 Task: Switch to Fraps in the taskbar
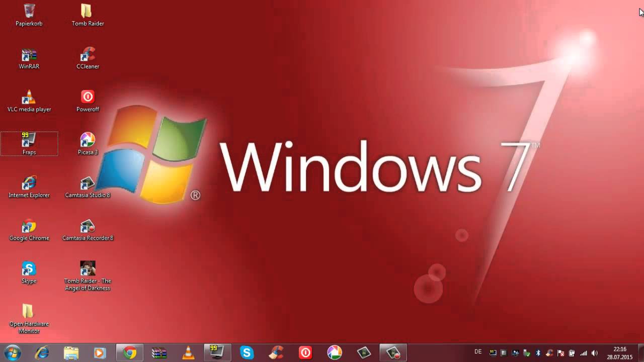[217, 353]
